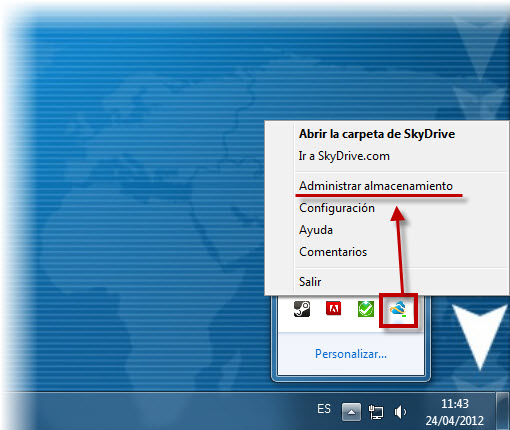Click the Show desktop button strip

coord(502,411)
